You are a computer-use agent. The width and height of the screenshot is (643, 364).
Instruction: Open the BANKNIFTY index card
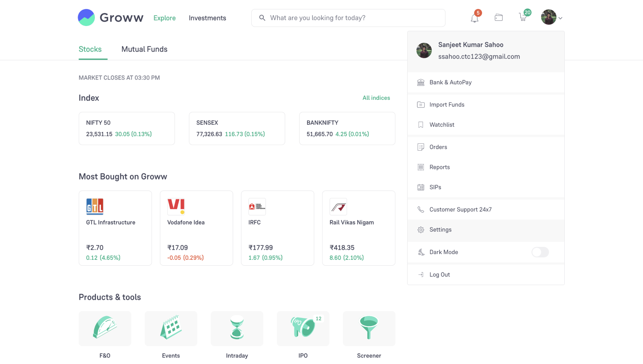point(347,128)
